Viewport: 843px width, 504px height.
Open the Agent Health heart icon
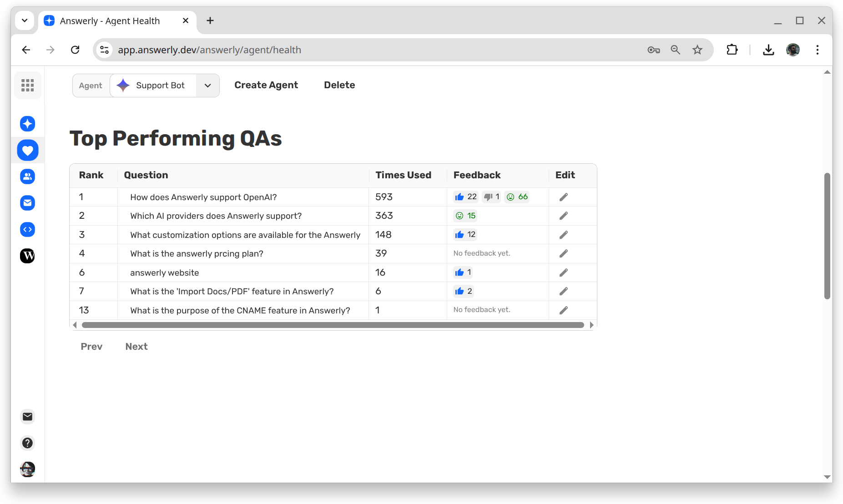tap(27, 150)
